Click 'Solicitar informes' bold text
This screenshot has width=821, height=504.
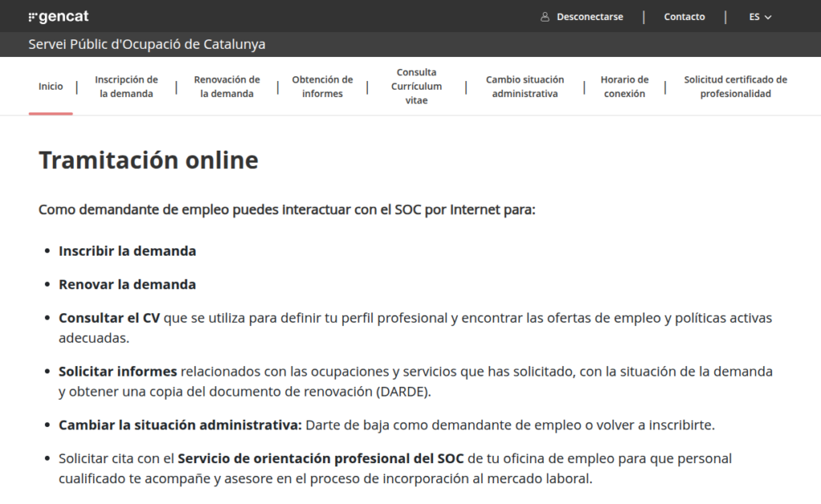pos(118,372)
